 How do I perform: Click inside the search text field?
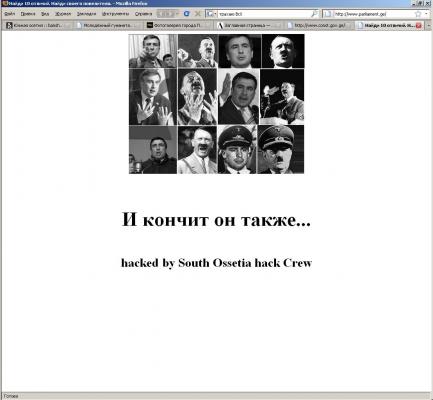263,14
